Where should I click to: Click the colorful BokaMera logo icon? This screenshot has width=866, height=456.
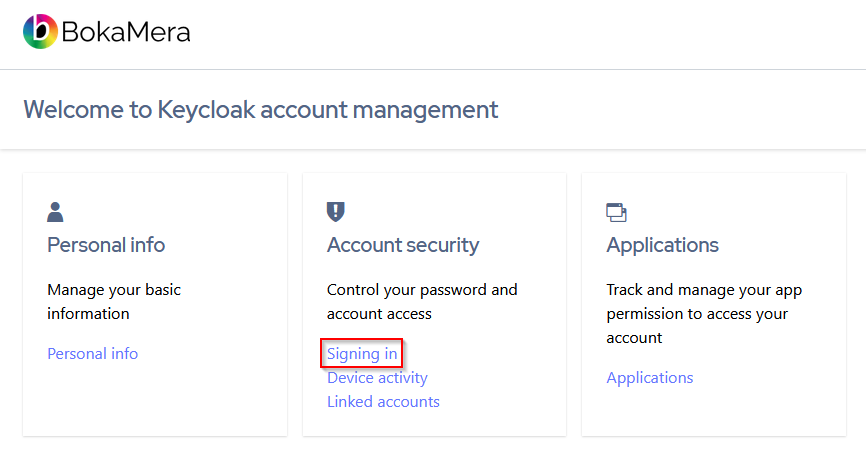[40, 32]
